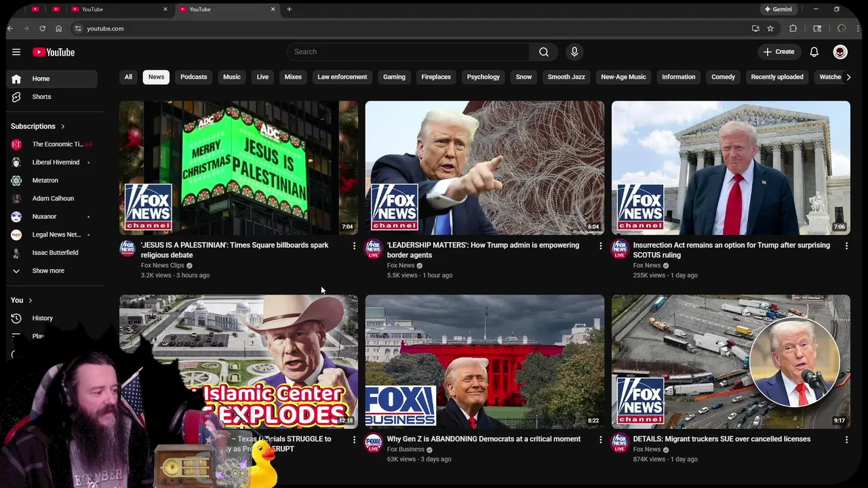Open Migrant truckers video thumbnail
868x488 pixels.
(x=731, y=362)
